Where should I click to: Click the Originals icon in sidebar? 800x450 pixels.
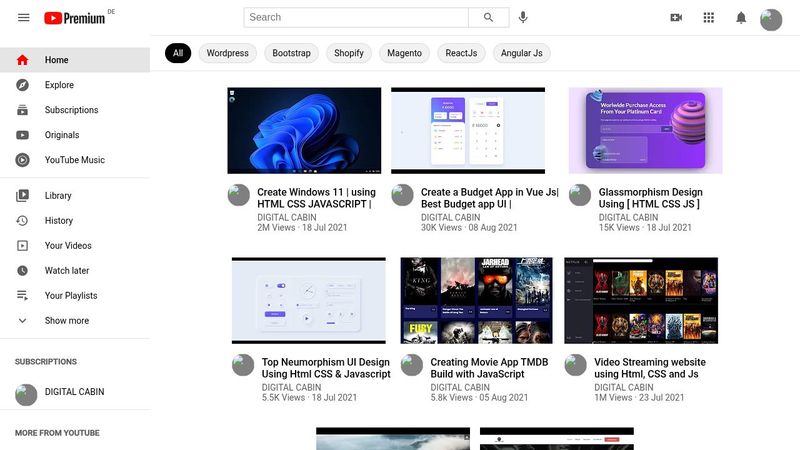point(22,135)
